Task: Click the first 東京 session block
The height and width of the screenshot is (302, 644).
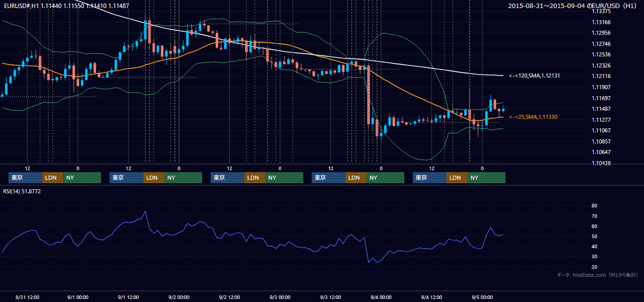Action: pyautogui.click(x=26, y=178)
